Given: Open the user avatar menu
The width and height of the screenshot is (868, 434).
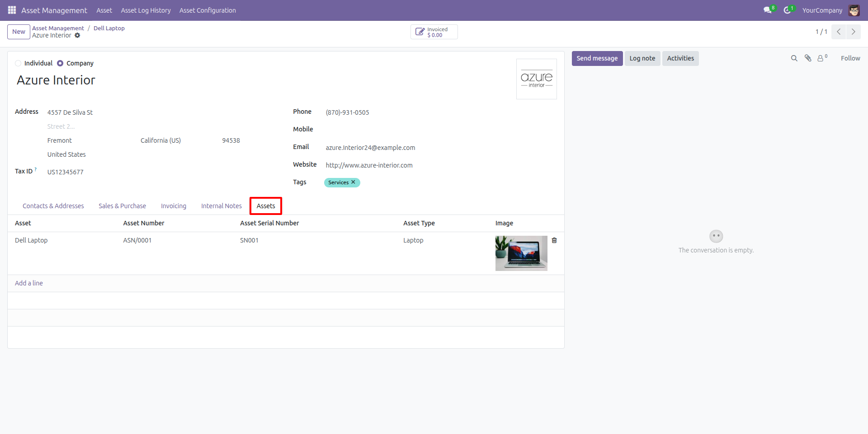Looking at the screenshot, I should coord(854,10).
